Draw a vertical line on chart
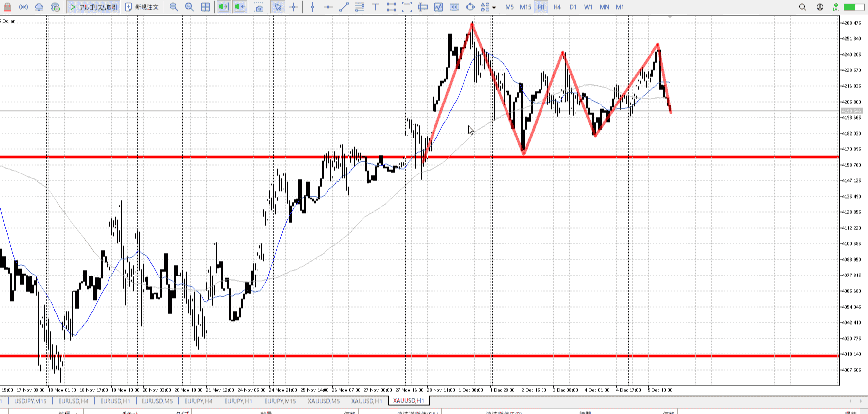 coord(312,7)
